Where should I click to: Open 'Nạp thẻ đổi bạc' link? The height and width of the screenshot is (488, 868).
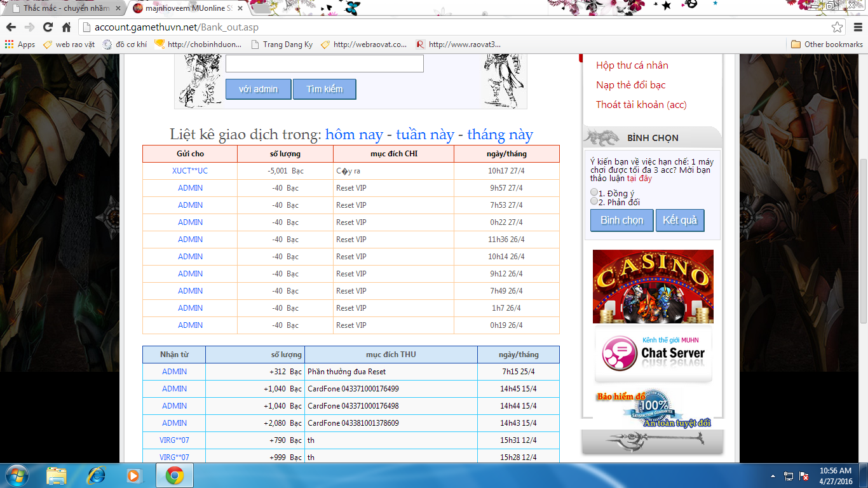tap(631, 85)
